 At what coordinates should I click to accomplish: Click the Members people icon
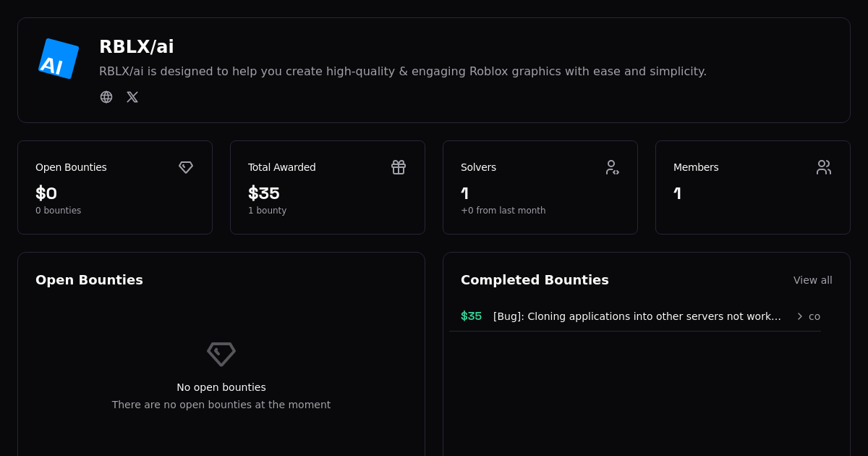point(824,167)
